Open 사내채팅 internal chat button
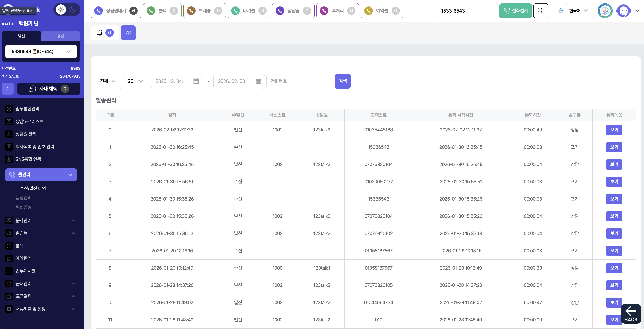Screen dimensions: 644x329 (x=49, y=89)
